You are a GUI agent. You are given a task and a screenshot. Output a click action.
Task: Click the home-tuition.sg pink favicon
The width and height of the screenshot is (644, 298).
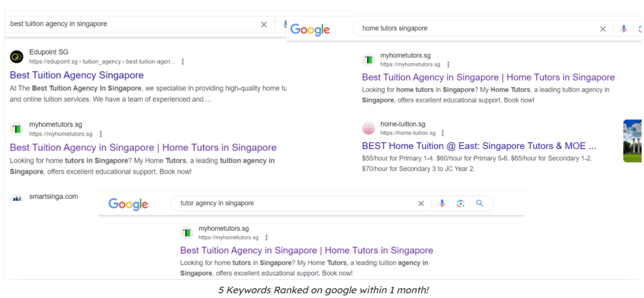pos(369,128)
